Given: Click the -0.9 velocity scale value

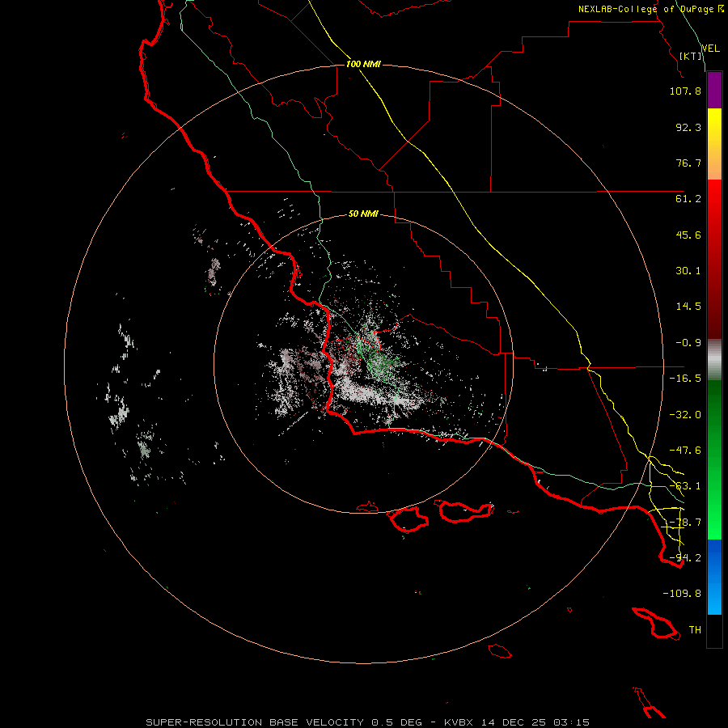Looking at the screenshot, I should 688,343.
